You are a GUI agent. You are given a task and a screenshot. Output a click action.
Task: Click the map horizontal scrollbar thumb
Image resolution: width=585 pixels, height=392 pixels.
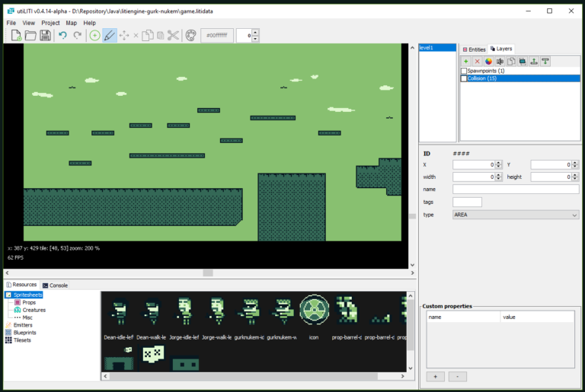208,273
